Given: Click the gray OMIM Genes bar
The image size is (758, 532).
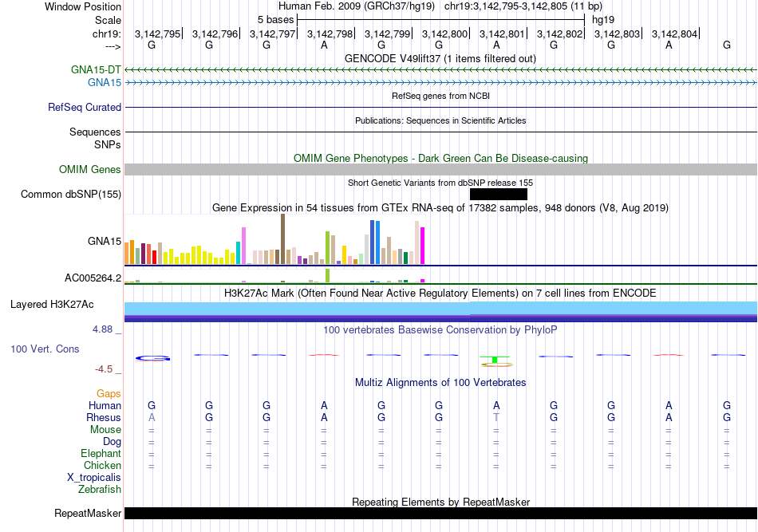Looking at the screenshot, I should [x=441, y=170].
